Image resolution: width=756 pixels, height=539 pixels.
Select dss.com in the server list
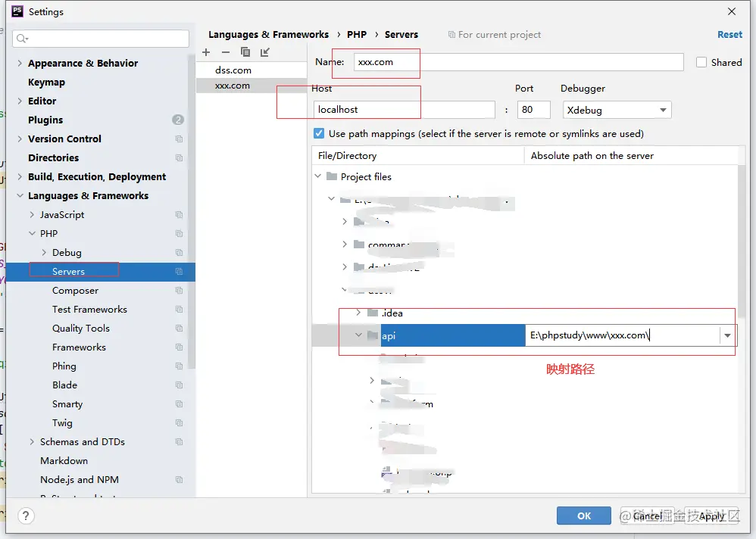[x=233, y=70]
